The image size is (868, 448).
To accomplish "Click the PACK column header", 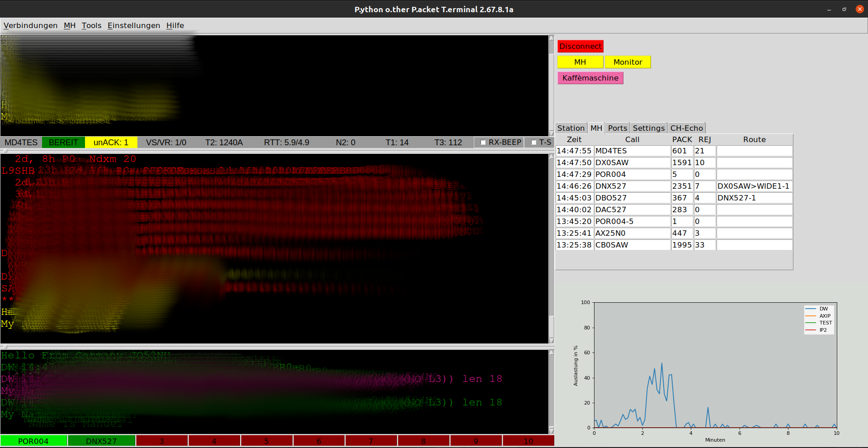I will click(682, 139).
